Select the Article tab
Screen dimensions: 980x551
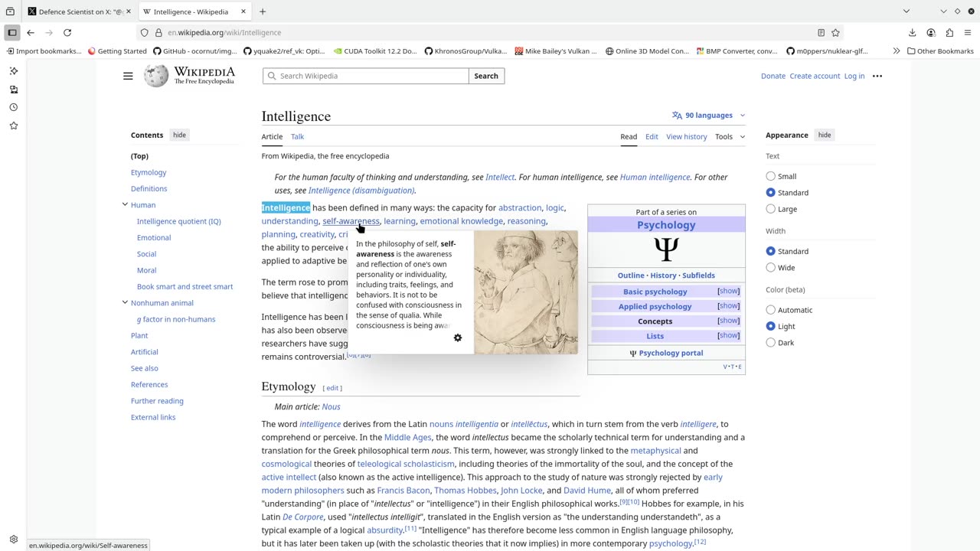(272, 137)
